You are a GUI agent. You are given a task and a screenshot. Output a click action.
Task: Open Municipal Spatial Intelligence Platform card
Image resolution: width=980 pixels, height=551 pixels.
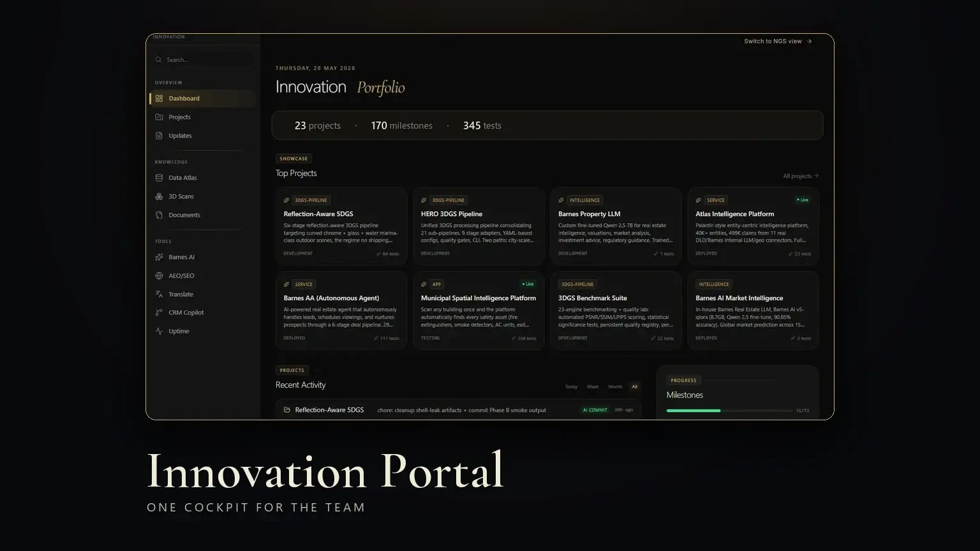coord(479,311)
